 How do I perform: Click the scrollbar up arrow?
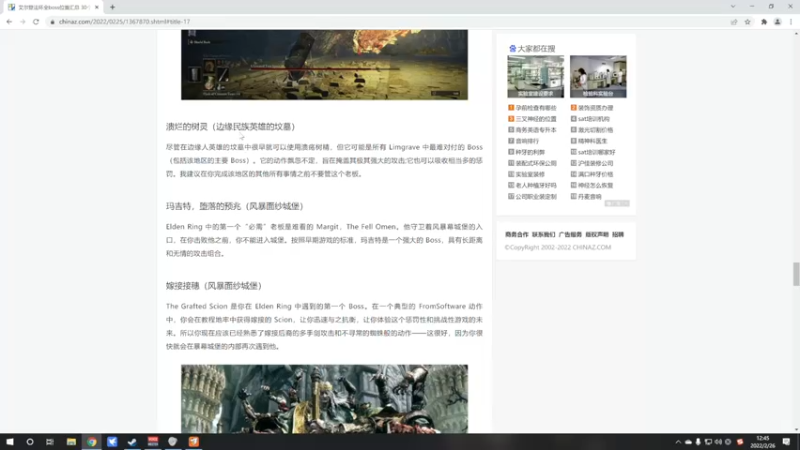[796, 33]
